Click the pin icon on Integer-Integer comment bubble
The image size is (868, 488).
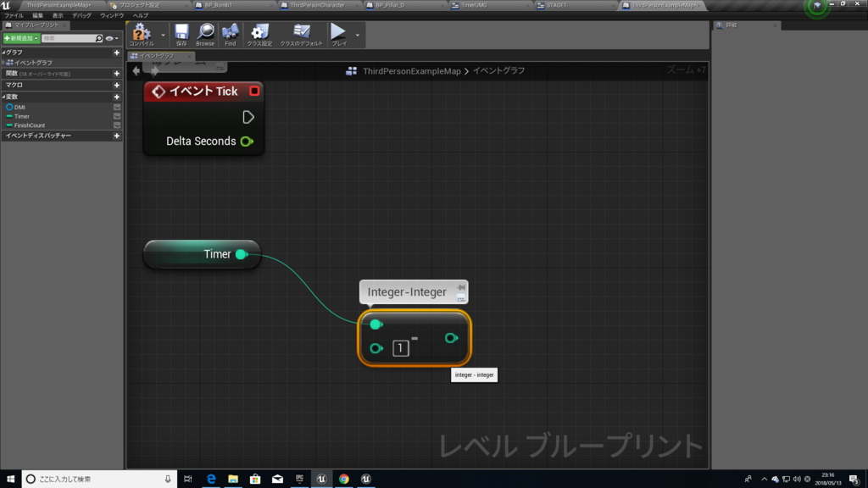[x=461, y=288]
